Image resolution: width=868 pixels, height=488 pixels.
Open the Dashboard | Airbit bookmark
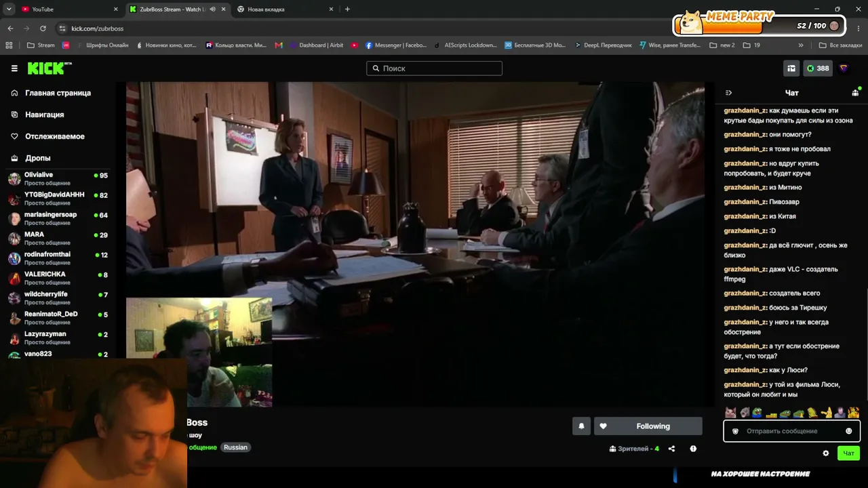pyautogui.click(x=315, y=45)
